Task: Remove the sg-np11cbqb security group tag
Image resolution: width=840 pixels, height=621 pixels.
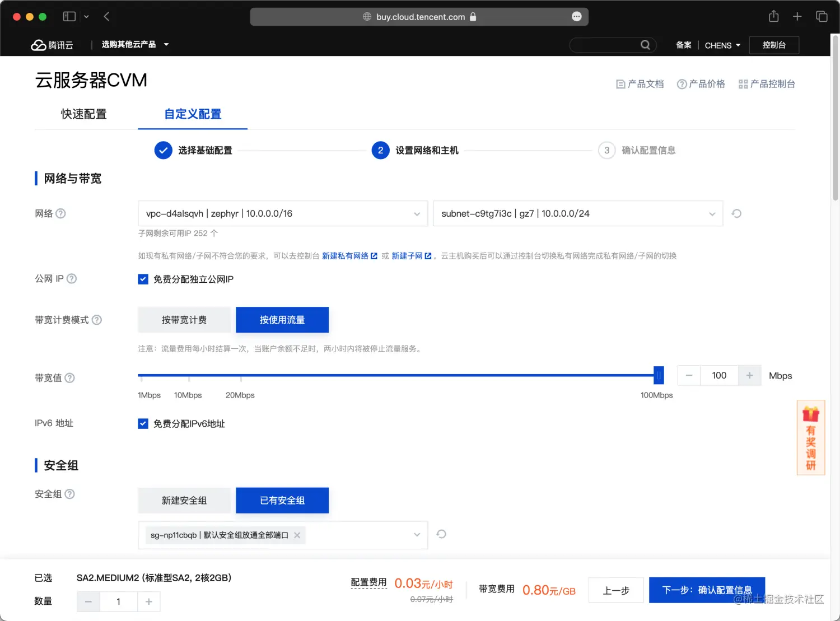Action: pyautogui.click(x=297, y=535)
